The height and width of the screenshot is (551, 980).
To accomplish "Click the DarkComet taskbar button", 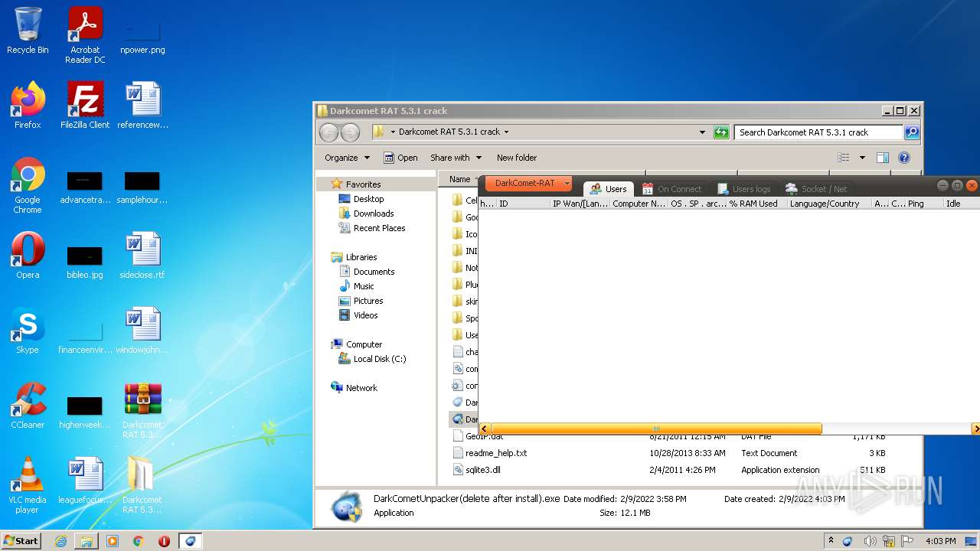I will pyautogui.click(x=191, y=541).
